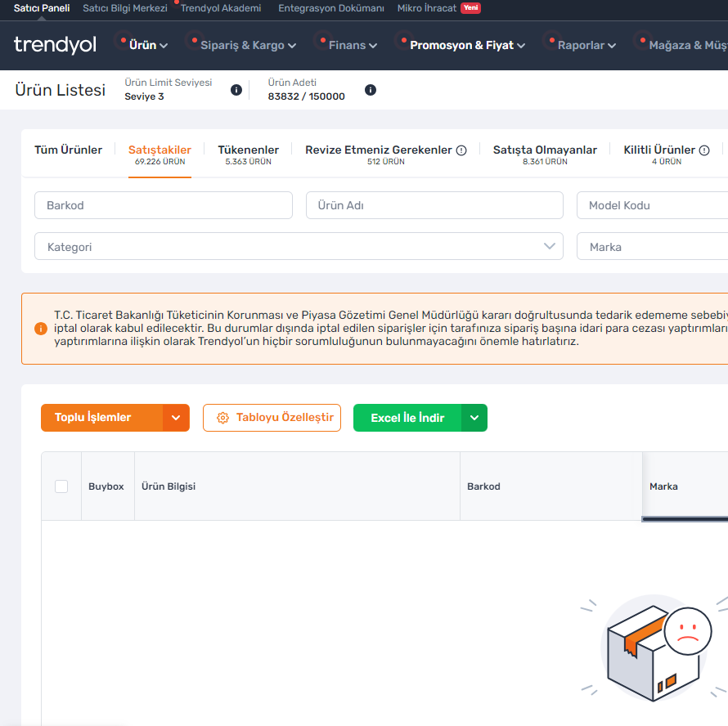Click the Ürün Listesi page title
The height and width of the screenshot is (726, 728).
(x=61, y=90)
